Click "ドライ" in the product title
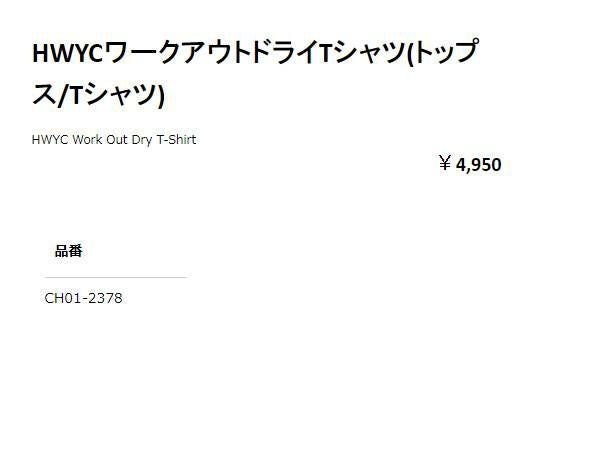This screenshot has height=450, width=600. (268, 52)
